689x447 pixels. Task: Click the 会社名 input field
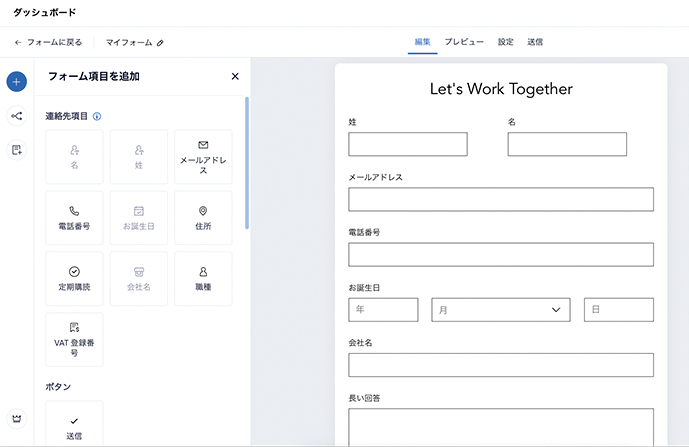tap(501, 365)
